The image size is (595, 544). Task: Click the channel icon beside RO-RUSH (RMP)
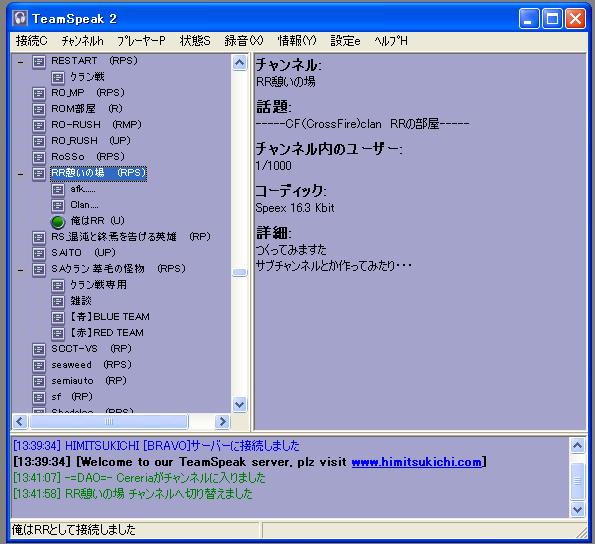(x=39, y=125)
